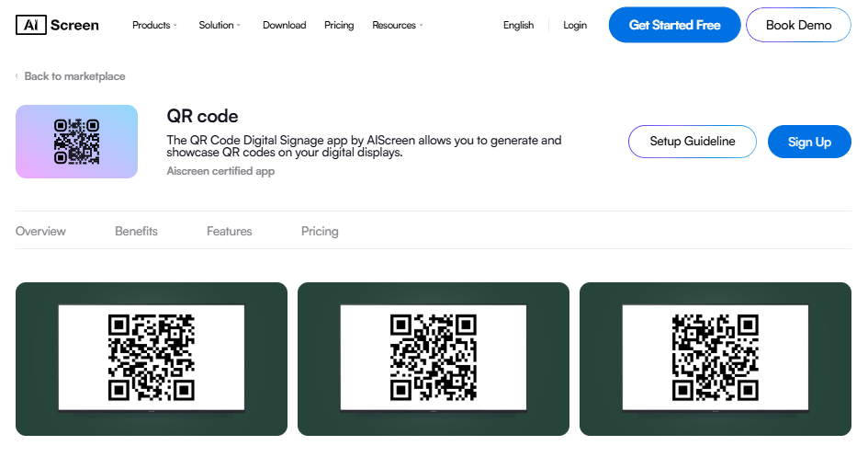Expand the Solution dropdown menu
This screenshot has height=457, width=868.
point(220,25)
